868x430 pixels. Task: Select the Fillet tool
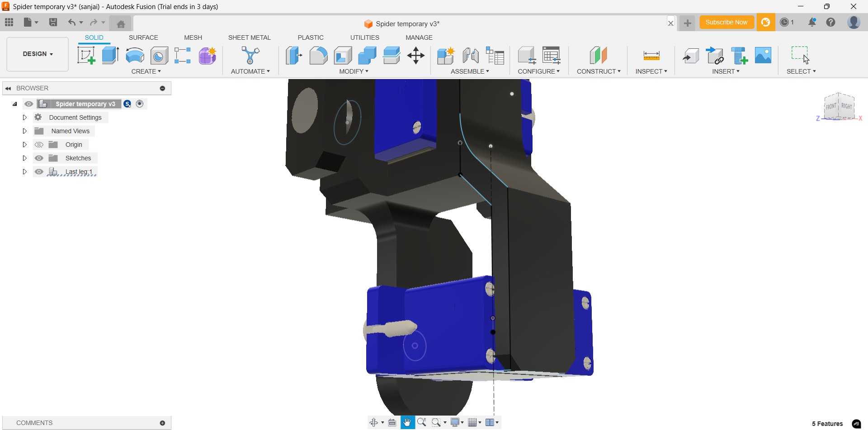coord(318,56)
